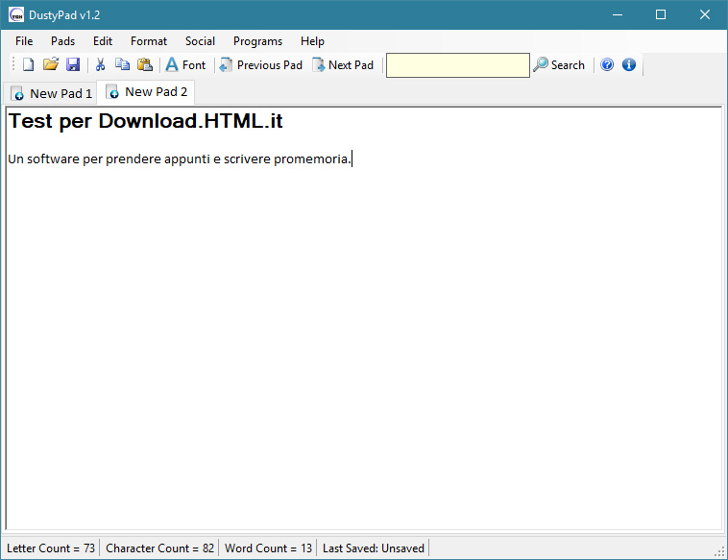Click the Copy icon in toolbar
The width and height of the screenshot is (728, 560).
pos(122,65)
